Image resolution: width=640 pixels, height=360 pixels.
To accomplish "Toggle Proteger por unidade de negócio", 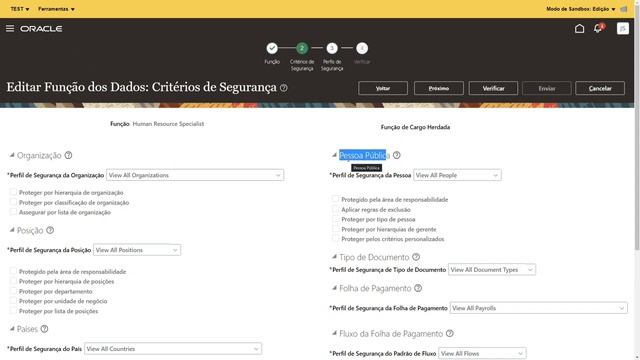I will click(13, 301).
